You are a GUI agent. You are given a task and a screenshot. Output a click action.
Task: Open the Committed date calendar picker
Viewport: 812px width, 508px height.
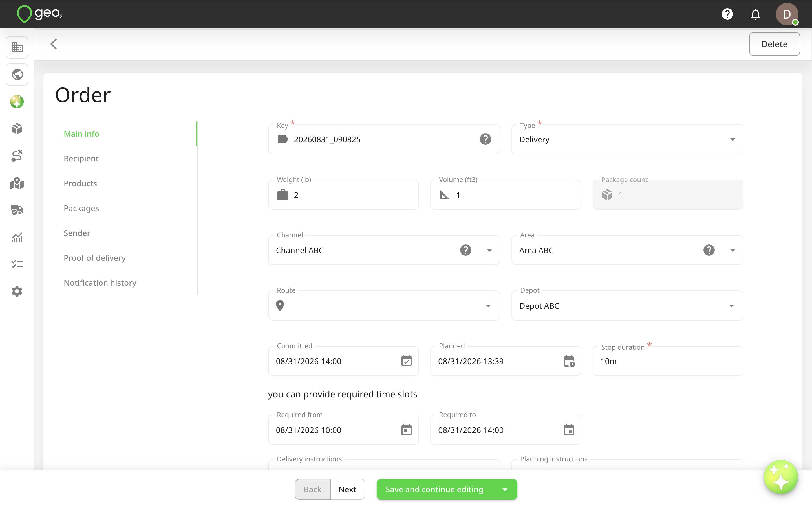pos(406,361)
